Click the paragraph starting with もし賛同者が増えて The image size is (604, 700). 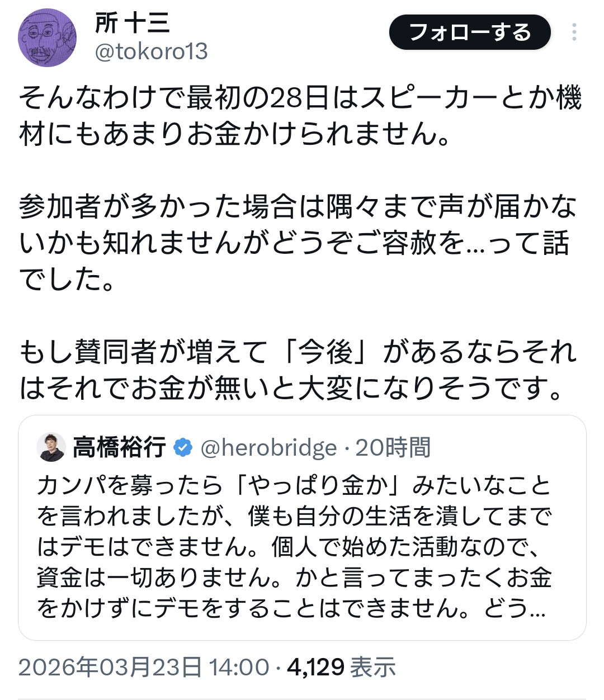(x=296, y=370)
